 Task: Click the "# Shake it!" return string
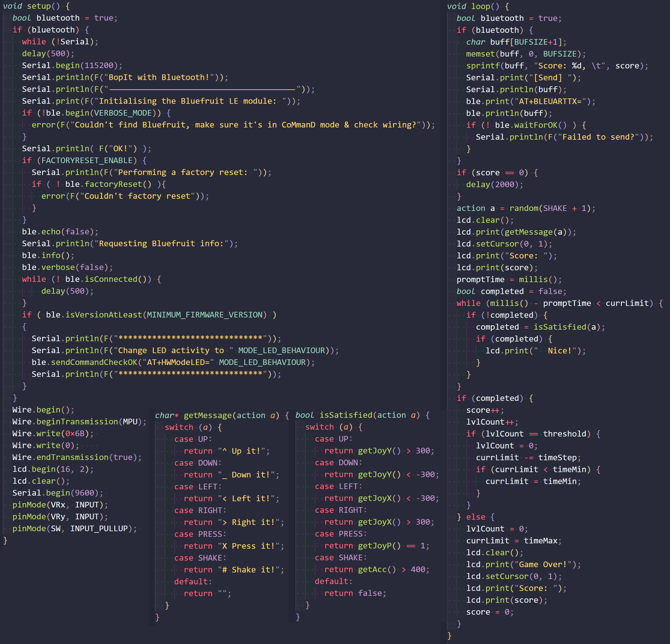[251, 569]
